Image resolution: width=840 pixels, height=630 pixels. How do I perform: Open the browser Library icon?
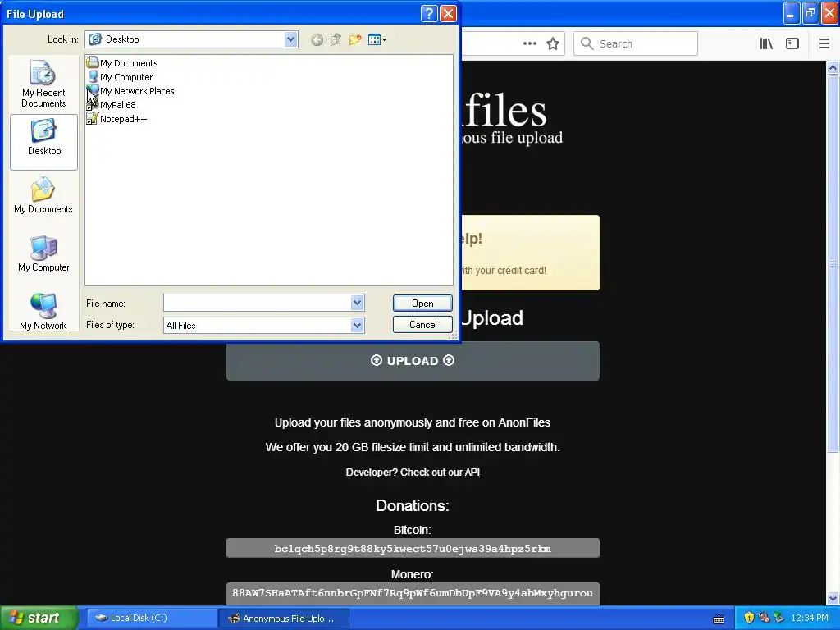click(x=766, y=43)
